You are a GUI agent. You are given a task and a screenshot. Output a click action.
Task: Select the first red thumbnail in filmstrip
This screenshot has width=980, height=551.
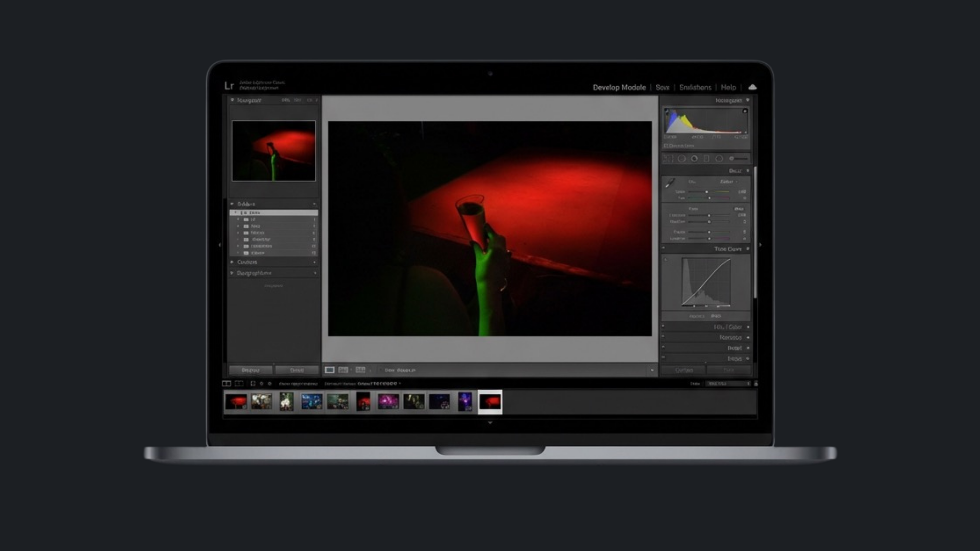tap(236, 402)
